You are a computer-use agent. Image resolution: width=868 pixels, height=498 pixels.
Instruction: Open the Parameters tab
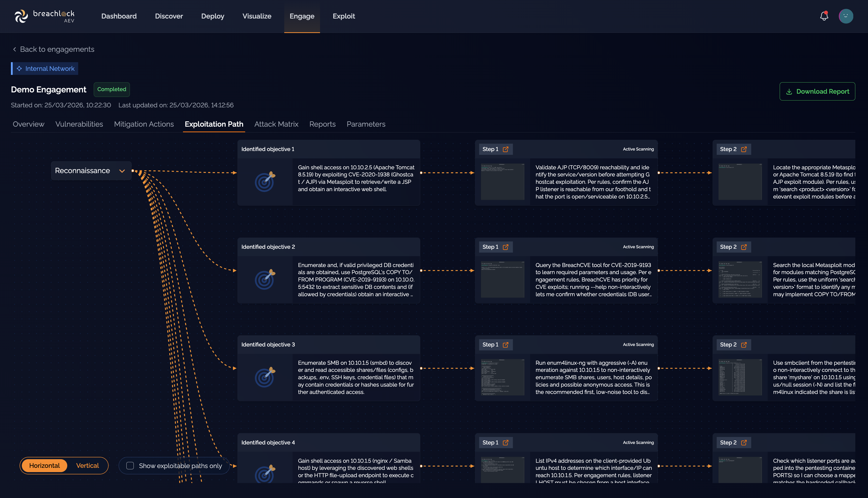click(x=365, y=124)
